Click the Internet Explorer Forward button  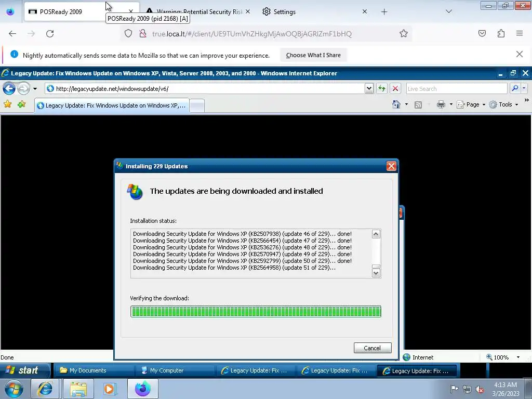(23, 89)
